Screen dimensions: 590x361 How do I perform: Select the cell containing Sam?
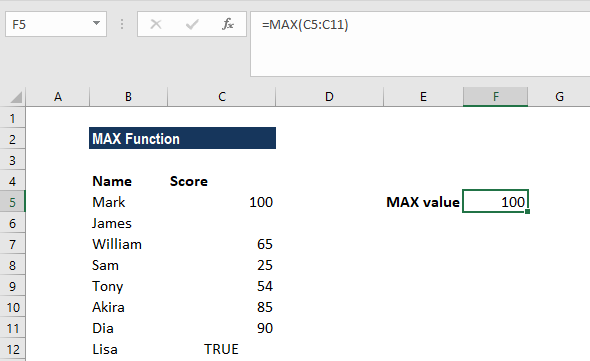[128, 265]
